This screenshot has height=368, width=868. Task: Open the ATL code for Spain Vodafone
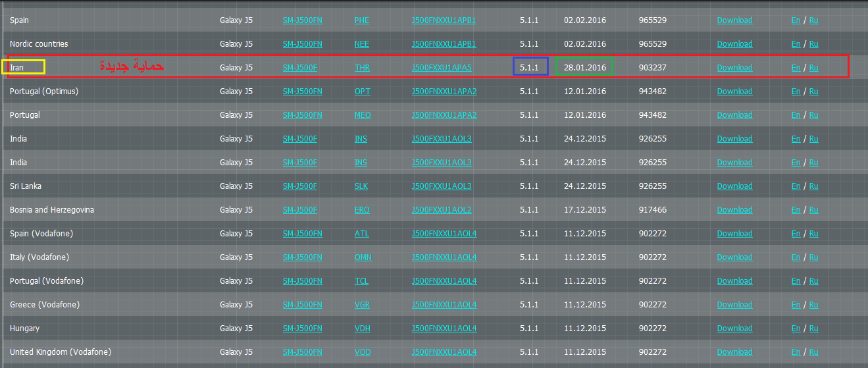[x=362, y=234]
